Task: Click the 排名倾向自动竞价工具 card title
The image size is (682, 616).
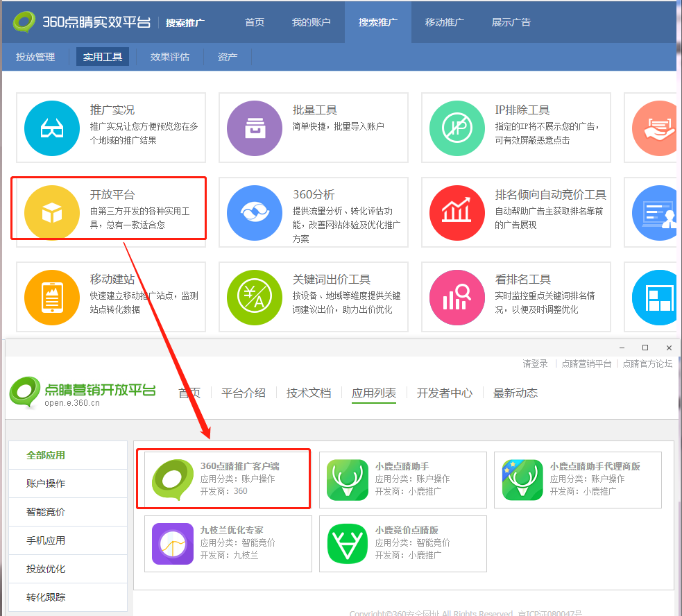Action: (550, 194)
